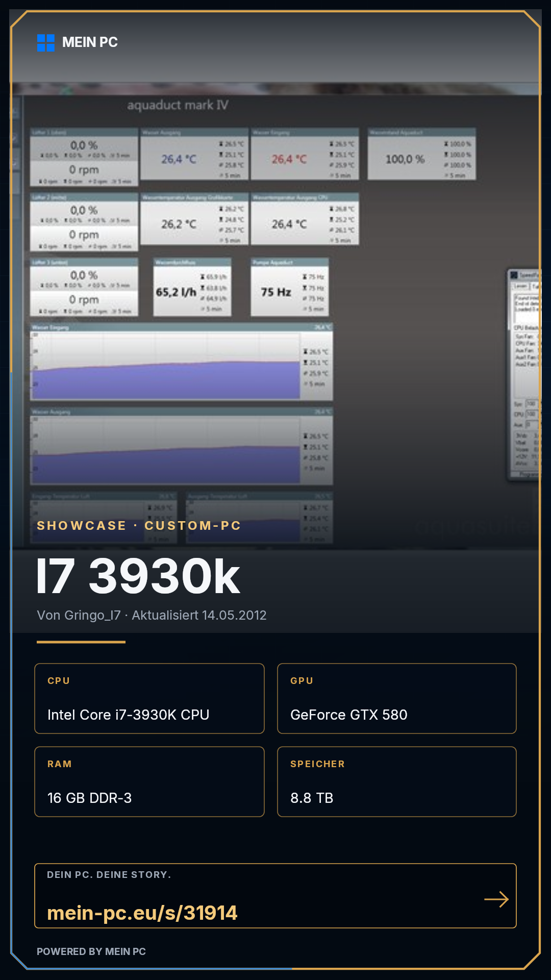This screenshot has height=980, width=551.
Task: Click the '100,0 %' fill level tile
Action: pos(422,154)
